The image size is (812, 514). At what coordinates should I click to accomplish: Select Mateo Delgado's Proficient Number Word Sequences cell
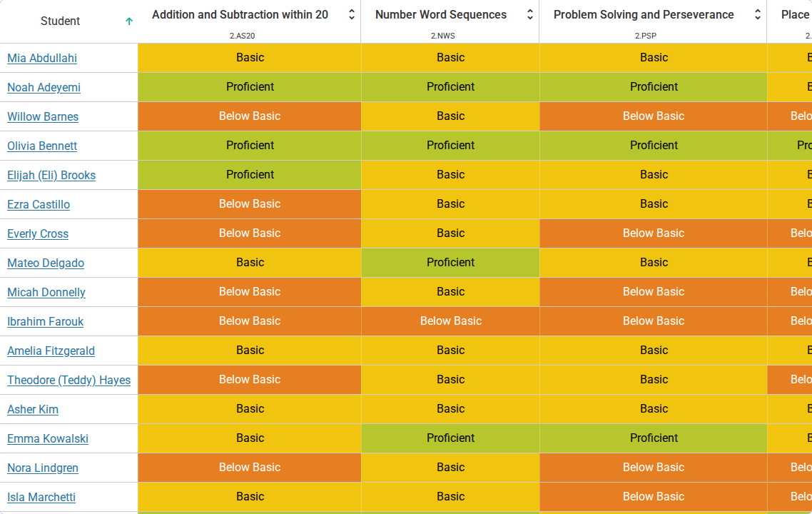coord(450,263)
